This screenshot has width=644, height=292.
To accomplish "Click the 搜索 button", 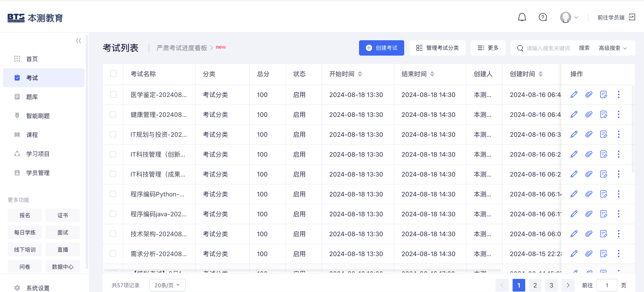I will click(584, 48).
